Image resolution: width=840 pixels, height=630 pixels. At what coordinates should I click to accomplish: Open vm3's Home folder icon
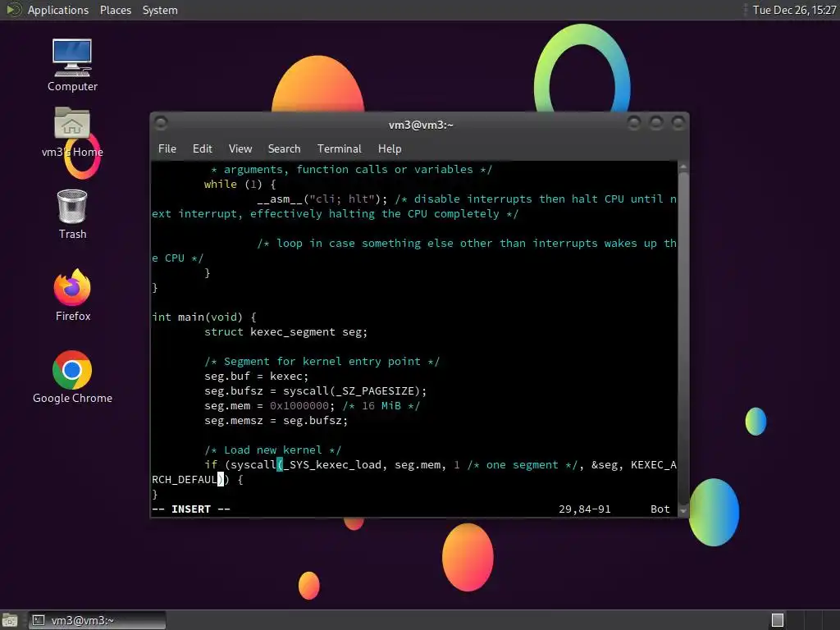coord(72,132)
